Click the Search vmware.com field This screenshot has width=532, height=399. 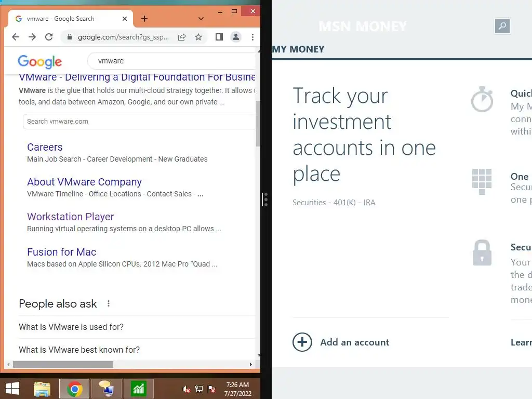(139, 122)
